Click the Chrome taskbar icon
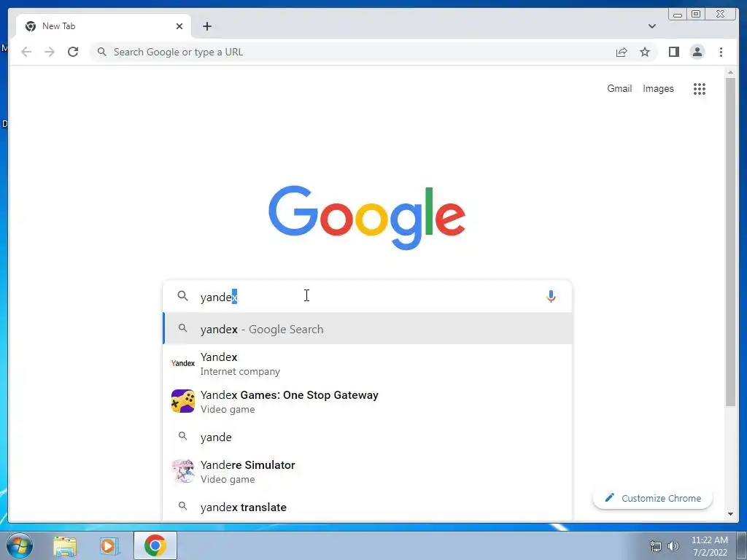 155,545
